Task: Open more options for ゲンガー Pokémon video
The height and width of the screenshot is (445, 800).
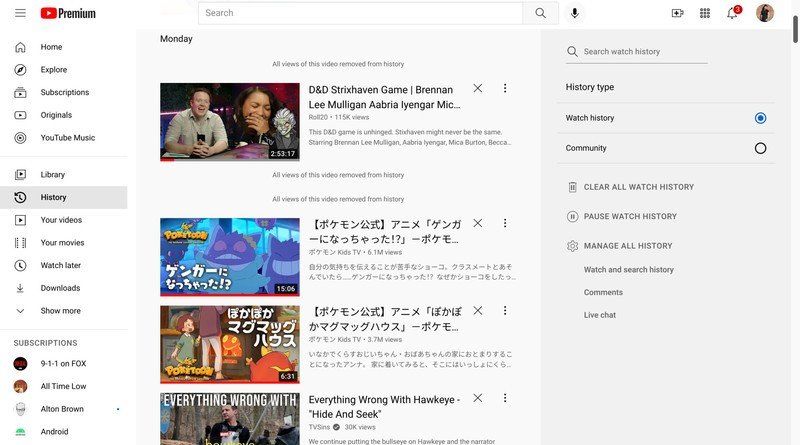Action: [505, 223]
